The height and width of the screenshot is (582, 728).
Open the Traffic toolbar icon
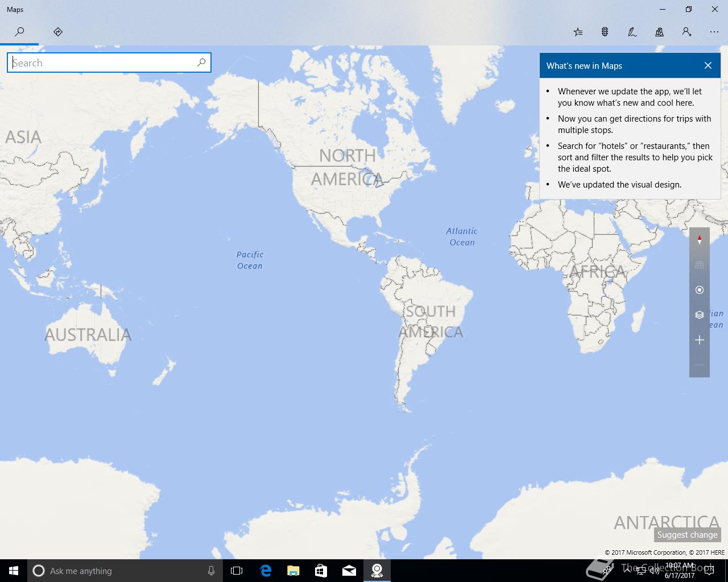[x=605, y=32]
